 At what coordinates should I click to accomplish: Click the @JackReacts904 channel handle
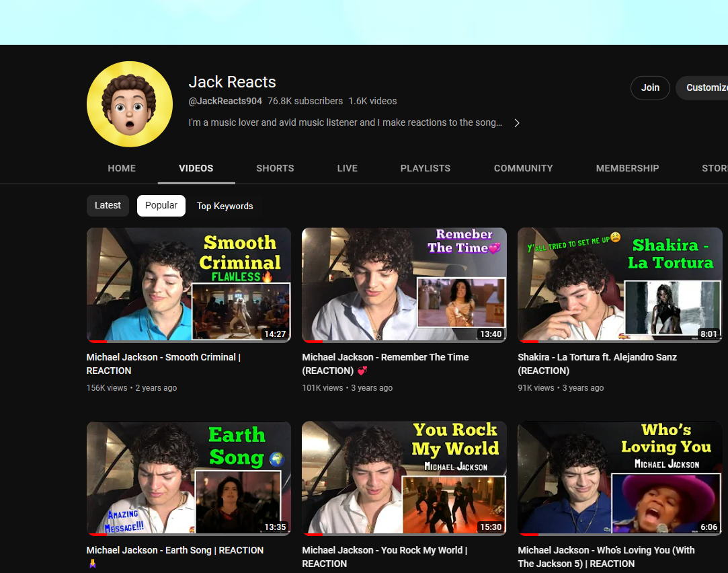pyautogui.click(x=225, y=102)
